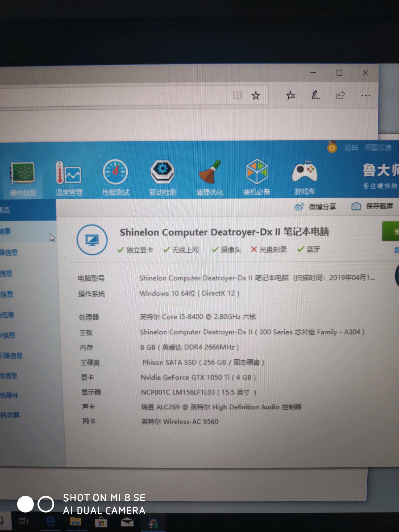
Task: Open Edge settings and more menu
Action: 366,95
